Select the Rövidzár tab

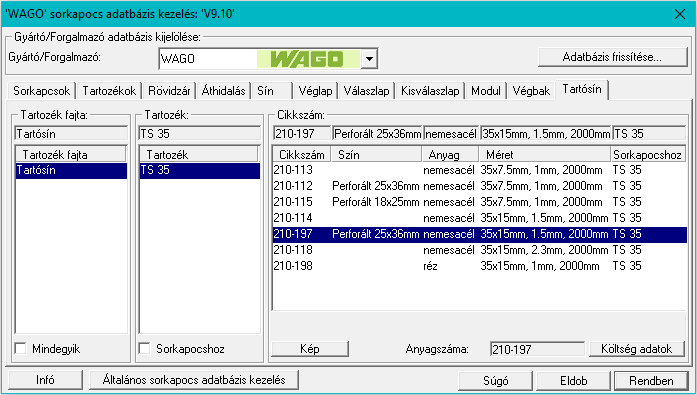[x=169, y=91]
